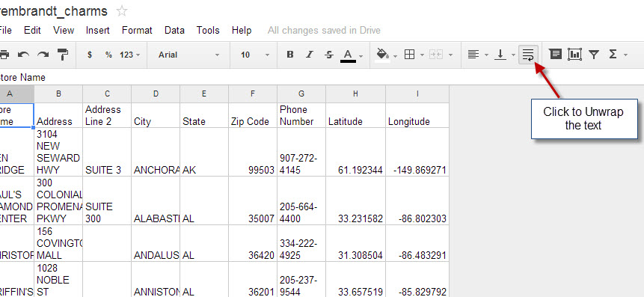
Task: Click the Insert chart icon
Action: 574,54
